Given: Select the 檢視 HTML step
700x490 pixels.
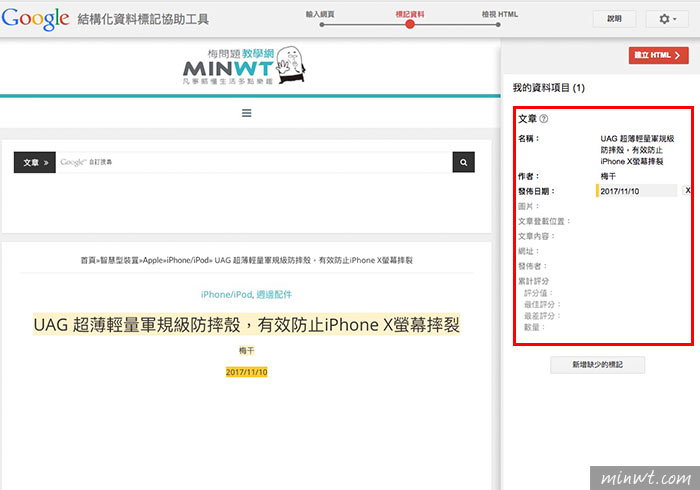Looking at the screenshot, I should click(x=500, y=14).
